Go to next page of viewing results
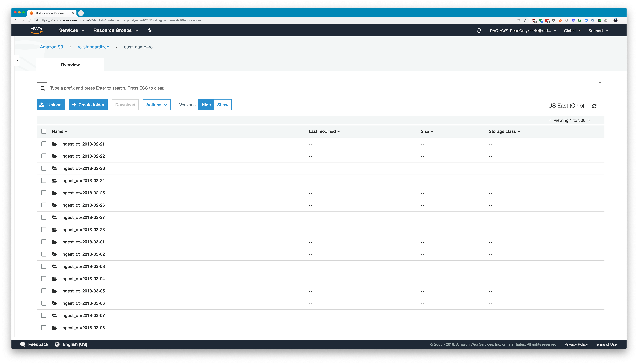The width and height of the screenshot is (638, 364). pyautogui.click(x=589, y=120)
